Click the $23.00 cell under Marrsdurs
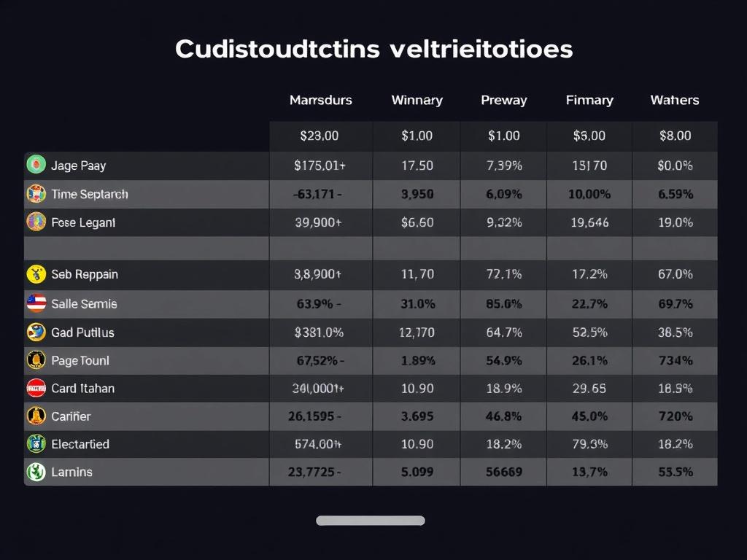747x560 pixels. (320, 136)
